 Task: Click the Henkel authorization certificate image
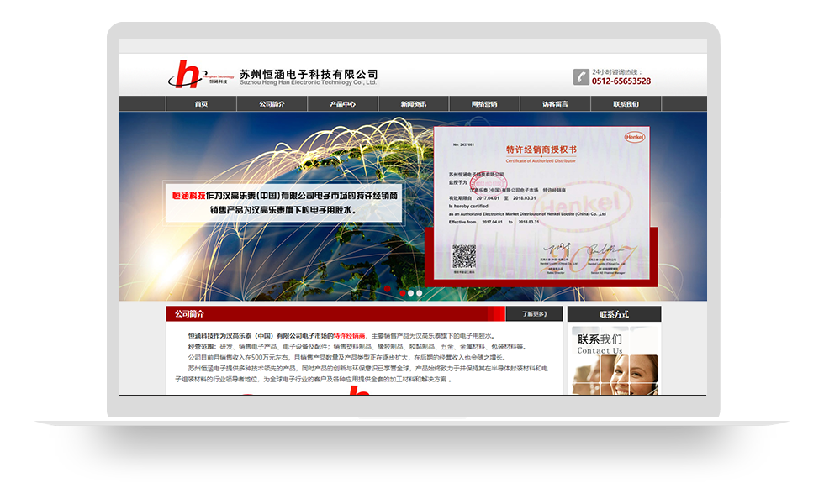[x=541, y=202]
